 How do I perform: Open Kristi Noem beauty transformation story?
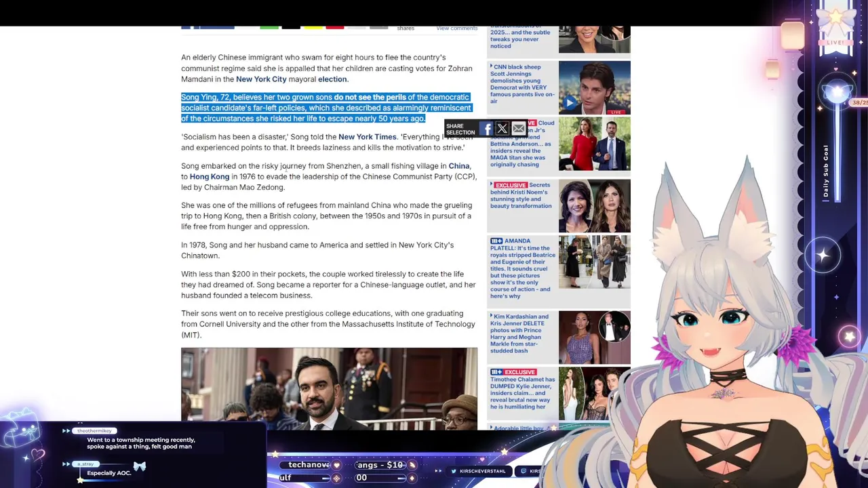pyautogui.click(x=522, y=195)
